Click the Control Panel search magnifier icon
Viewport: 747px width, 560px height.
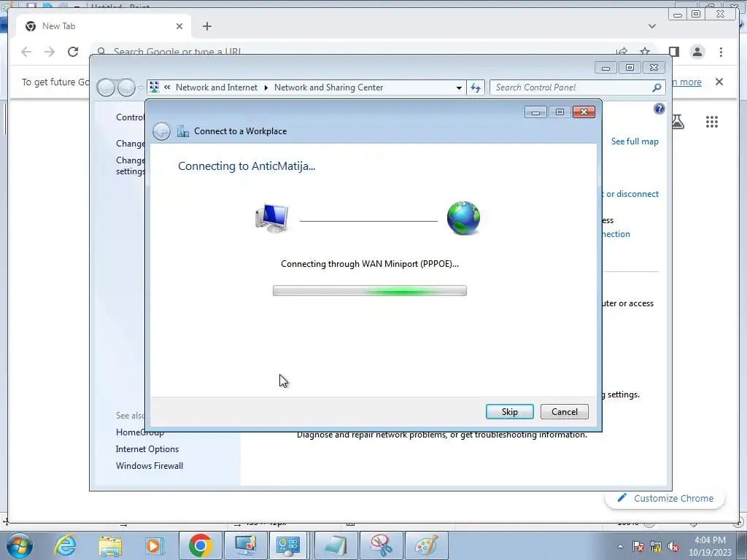coord(657,87)
